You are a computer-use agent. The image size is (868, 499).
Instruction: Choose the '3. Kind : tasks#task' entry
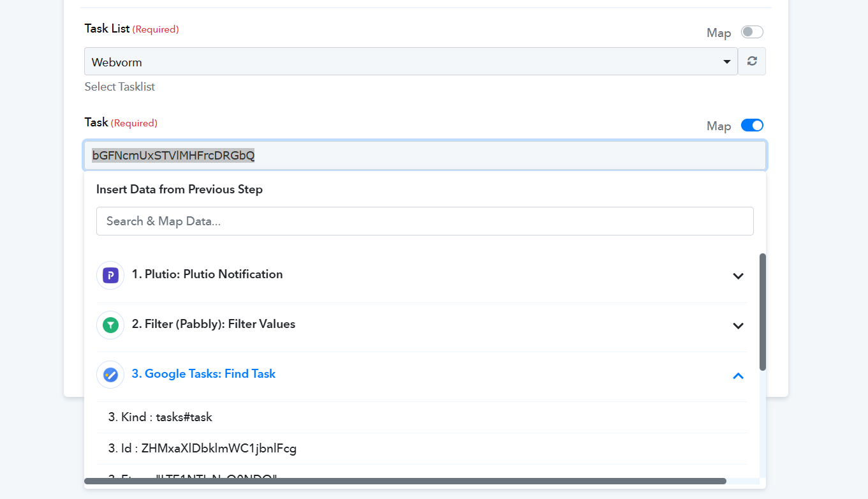click(x=422, y=417)
